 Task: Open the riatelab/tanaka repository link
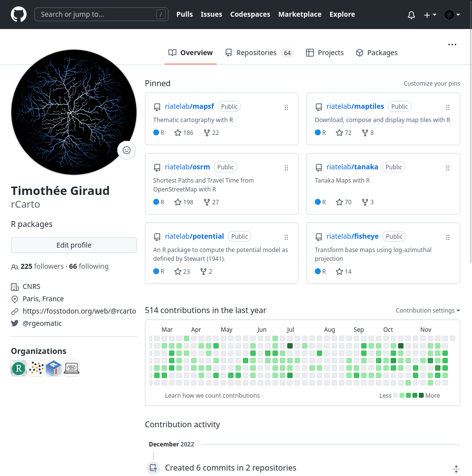(x=352, y=167)
